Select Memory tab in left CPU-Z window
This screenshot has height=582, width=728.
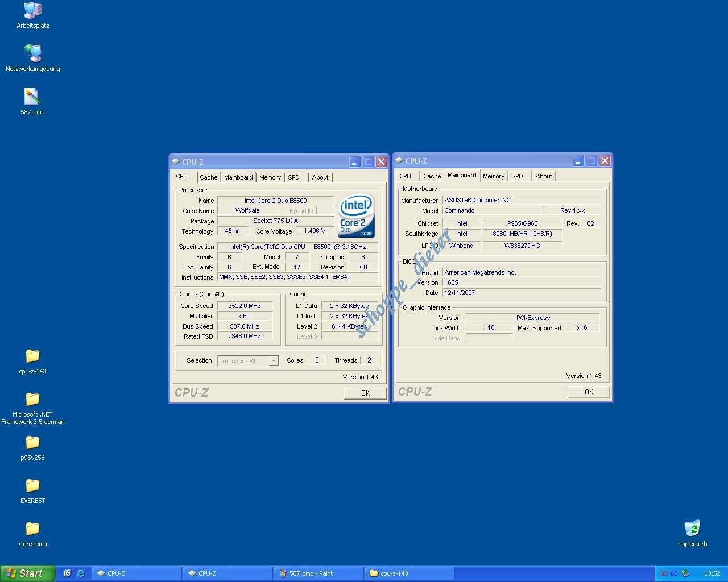[270, 177]
